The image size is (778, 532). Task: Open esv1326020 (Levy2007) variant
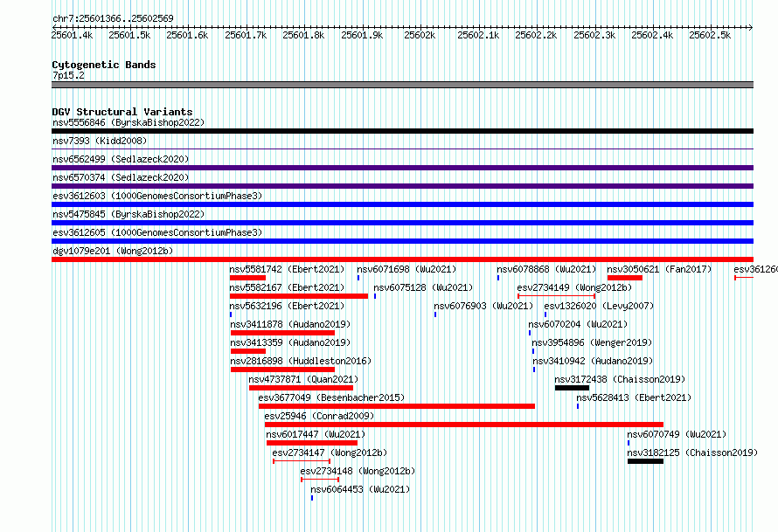click(599, 306)
